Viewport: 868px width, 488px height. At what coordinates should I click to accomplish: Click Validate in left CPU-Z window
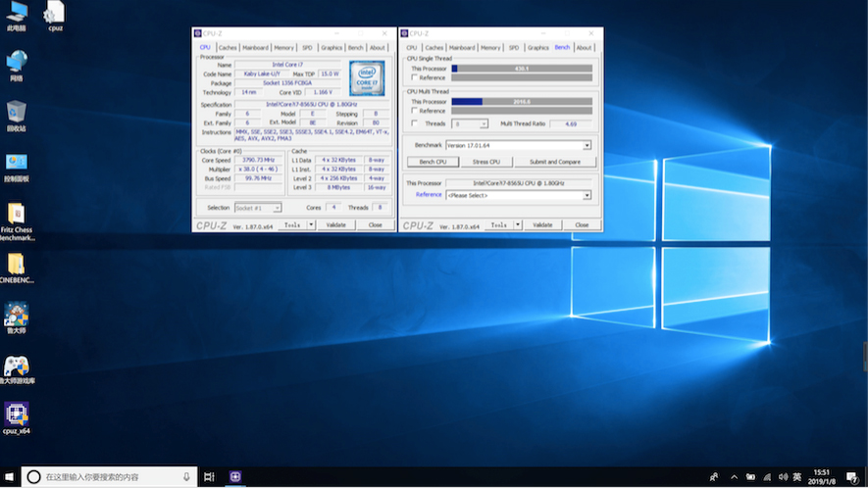pos(336,224)
